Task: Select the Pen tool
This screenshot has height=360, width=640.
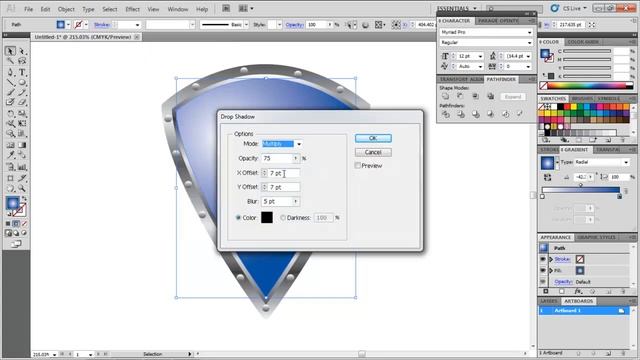Action: (10, 73)
